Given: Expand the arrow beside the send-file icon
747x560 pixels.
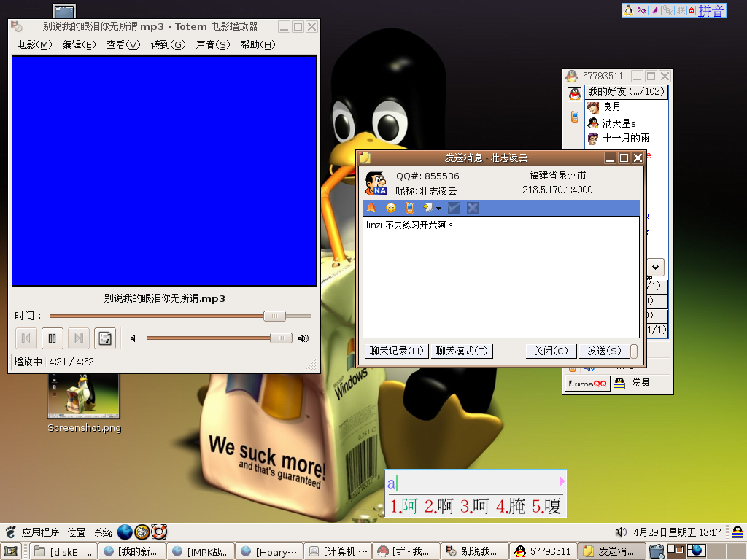Looking at the screenshot, I should 438,208.
